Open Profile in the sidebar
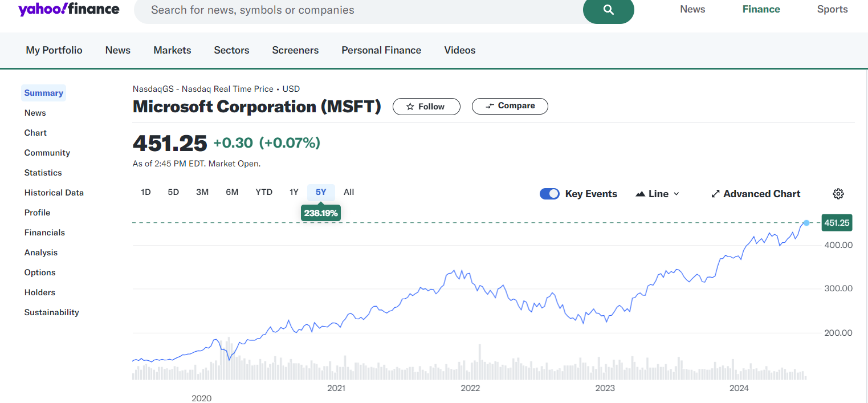Image resolution: width=868 pixels, height=403 pixels. [37, 213]
